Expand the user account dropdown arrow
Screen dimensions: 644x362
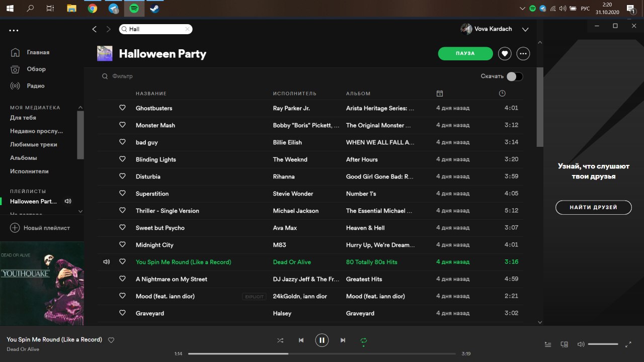point(525,30)
